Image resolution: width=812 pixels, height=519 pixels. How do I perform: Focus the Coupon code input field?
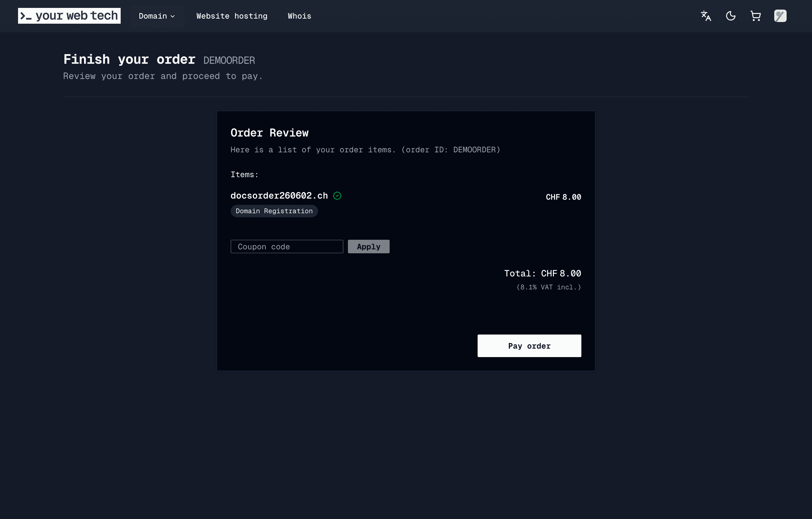[287, 247]
